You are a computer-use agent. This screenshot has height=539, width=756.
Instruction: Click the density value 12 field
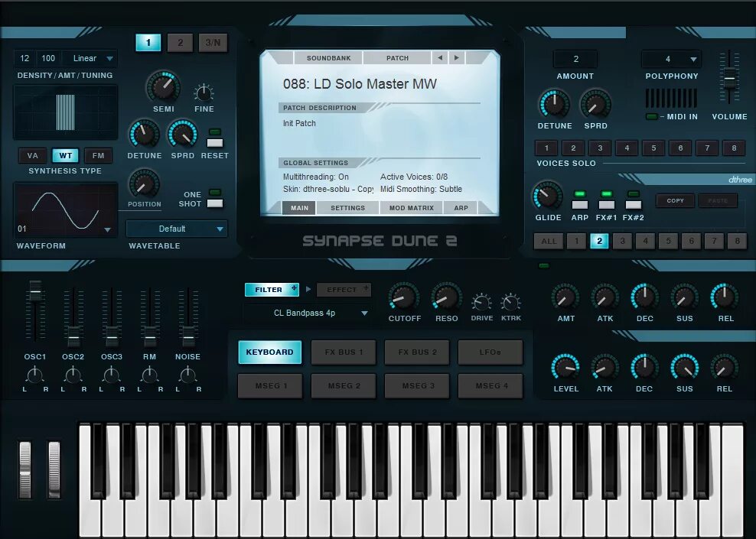pos(24,58)
